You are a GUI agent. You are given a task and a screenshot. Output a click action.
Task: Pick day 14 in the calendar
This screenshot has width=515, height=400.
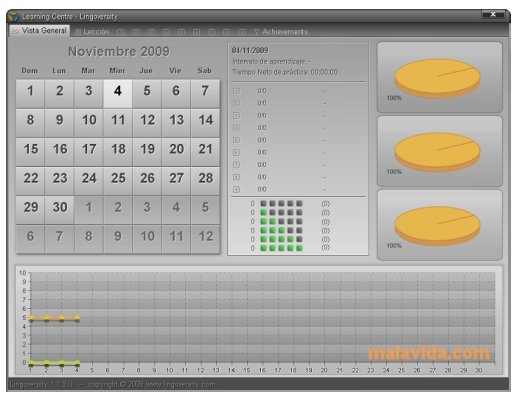click(x=205, y=123)
